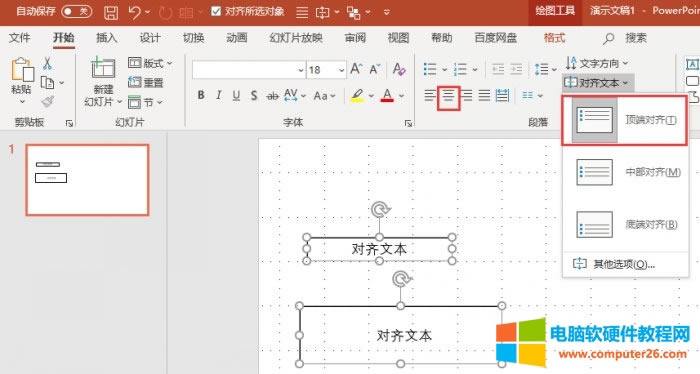Click the Text Shadow S icon
700x374 pixels.
(x=254, y=95)
